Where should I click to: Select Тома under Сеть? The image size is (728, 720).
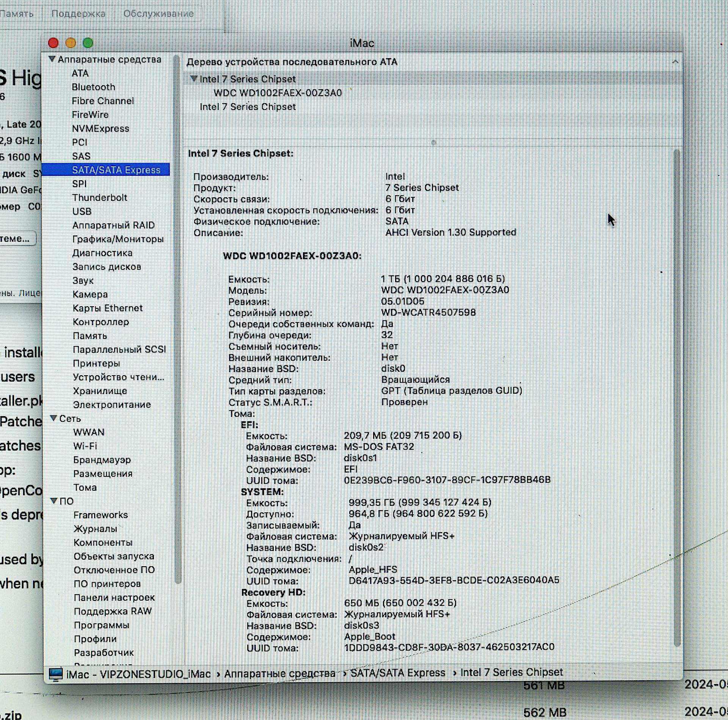(x=85, y=488)
